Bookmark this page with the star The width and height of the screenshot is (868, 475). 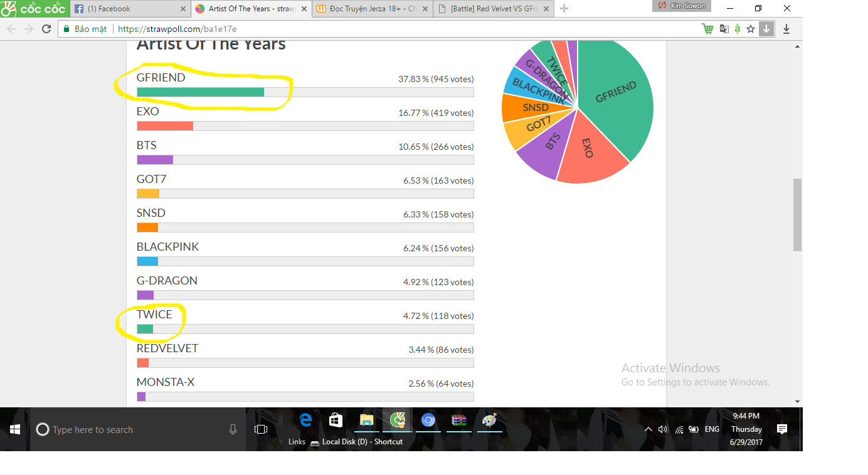pos(751,29)
